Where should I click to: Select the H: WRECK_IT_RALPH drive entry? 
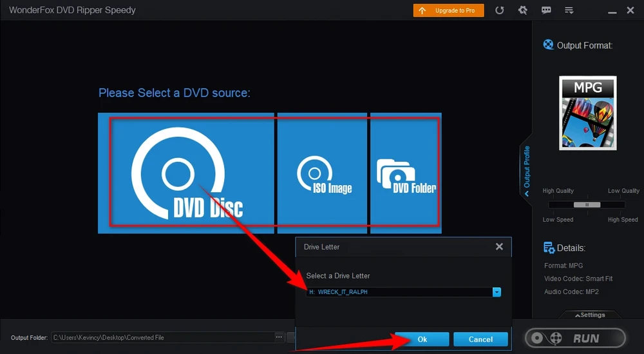pos(399,292)
